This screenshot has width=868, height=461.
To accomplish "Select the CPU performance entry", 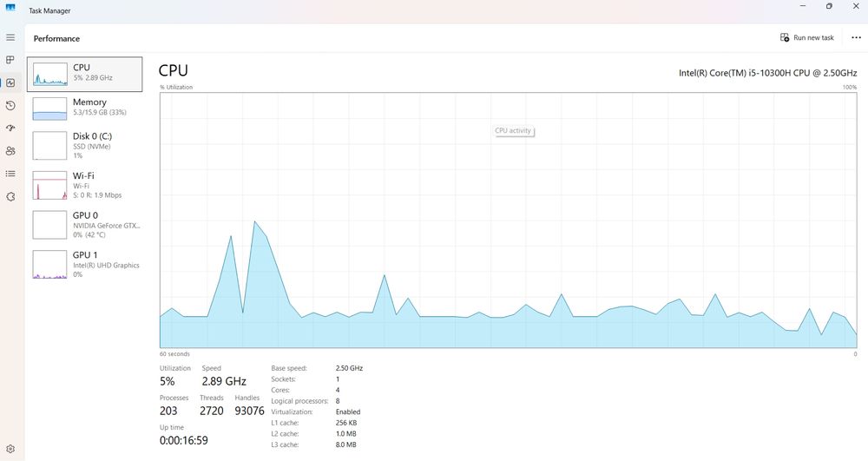I will pyautogui.click(x=85, y=74).
